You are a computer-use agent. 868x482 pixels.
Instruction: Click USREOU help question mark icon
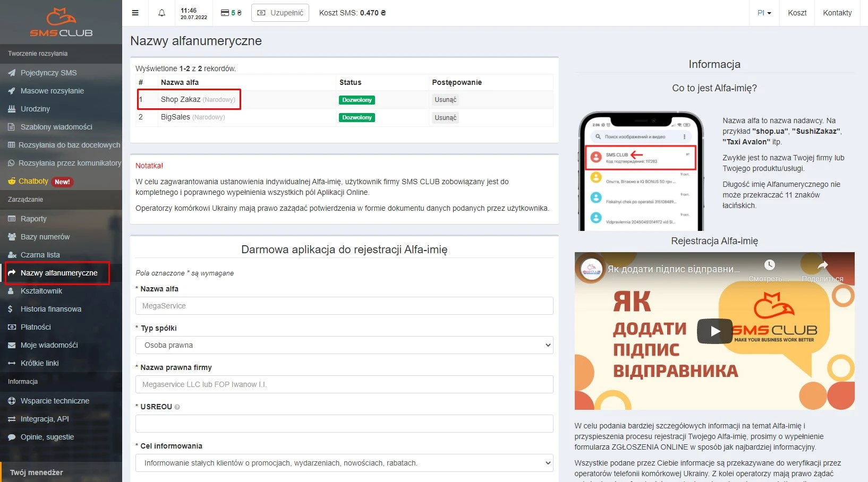point(177,407)
